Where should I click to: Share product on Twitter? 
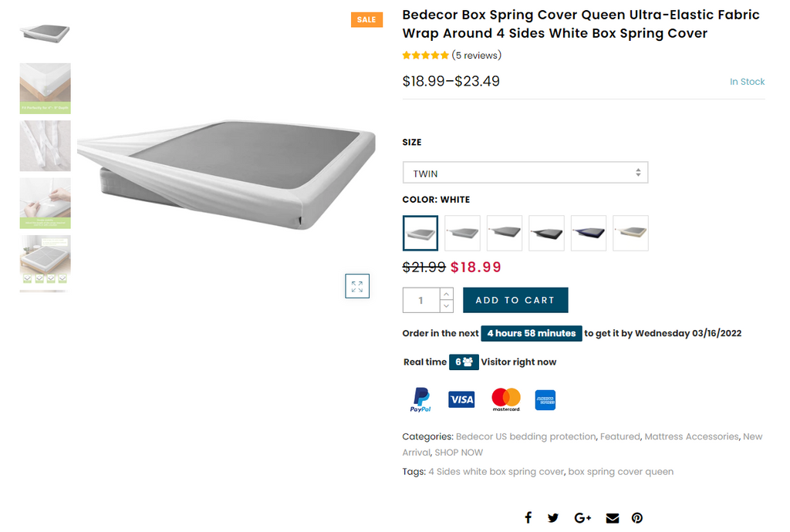553,518
